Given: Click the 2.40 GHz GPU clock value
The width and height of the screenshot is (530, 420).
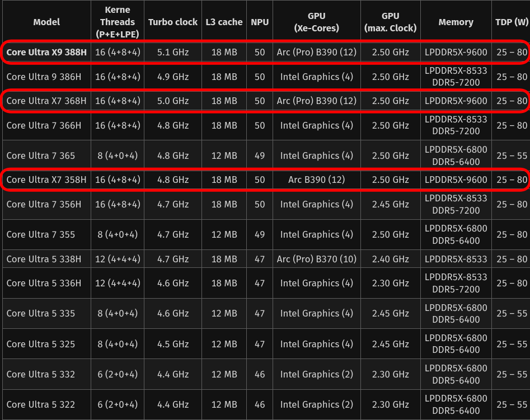Looking at the screenshot, I should [x=391, y=259].
